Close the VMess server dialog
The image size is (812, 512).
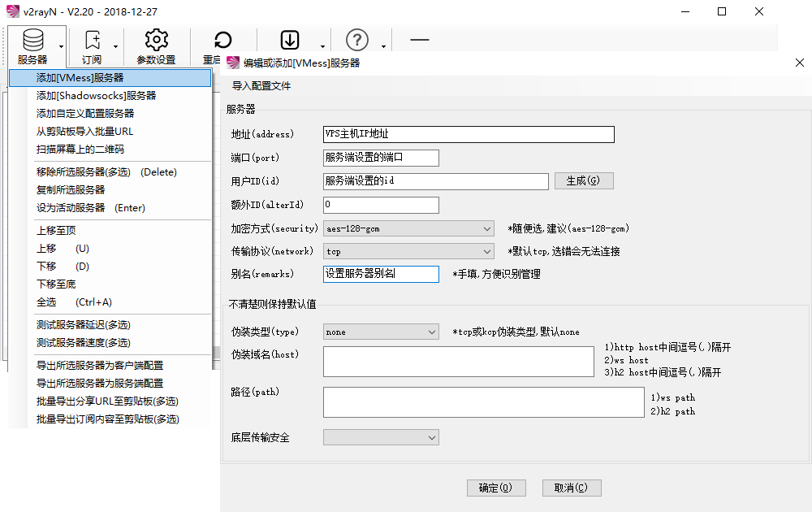coord(800,63)
